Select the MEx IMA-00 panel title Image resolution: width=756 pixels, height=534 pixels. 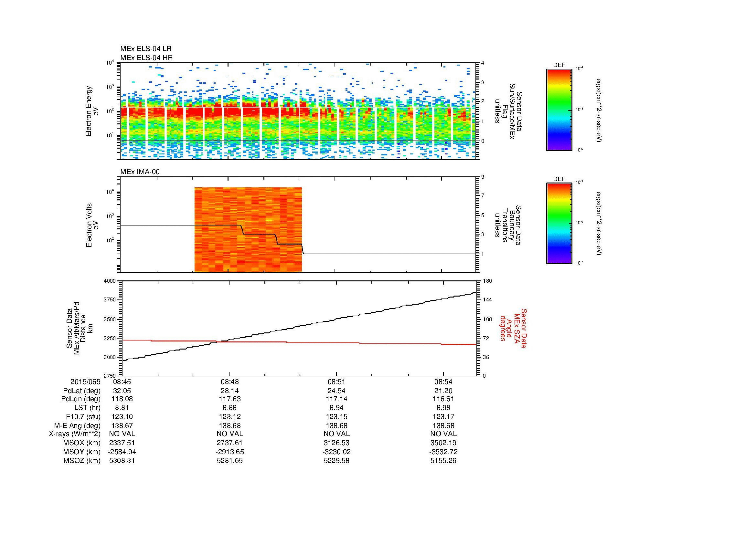tap(140, 172)
